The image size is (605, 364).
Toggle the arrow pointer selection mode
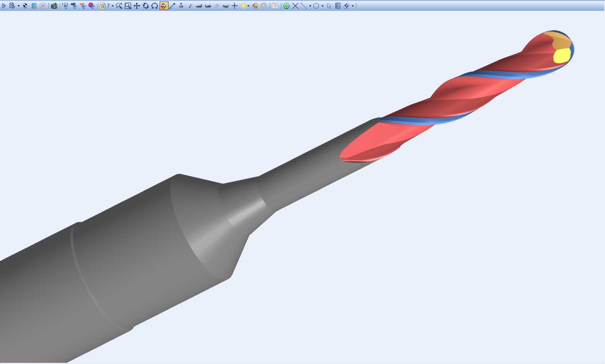pos(329,6)
